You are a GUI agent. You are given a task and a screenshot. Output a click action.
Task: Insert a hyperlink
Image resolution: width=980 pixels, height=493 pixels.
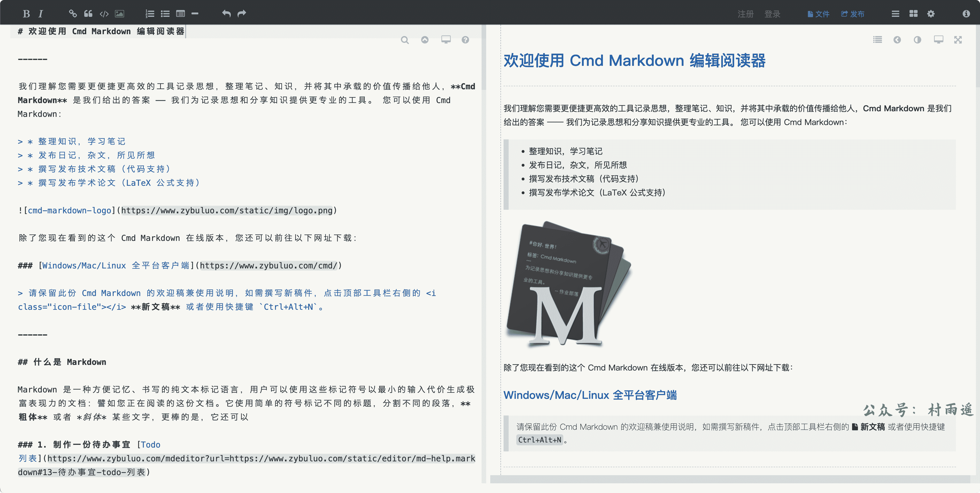73,14
